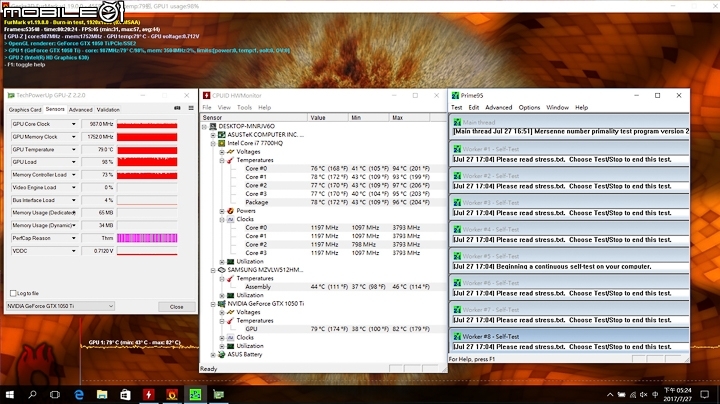Open the GPU-Z hamburger menu icon

coord(191,108)
